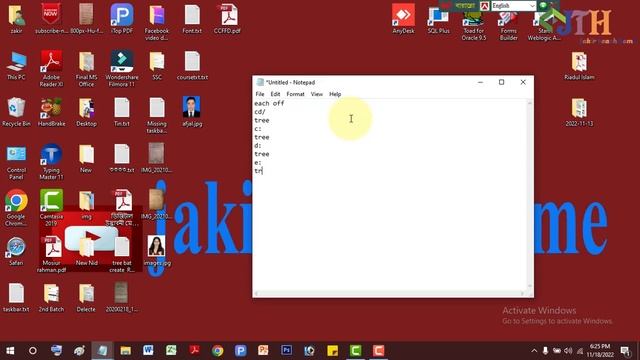Click the Cortana circle on taskbar
Screen dimensions: 640x360
(33, 351)
